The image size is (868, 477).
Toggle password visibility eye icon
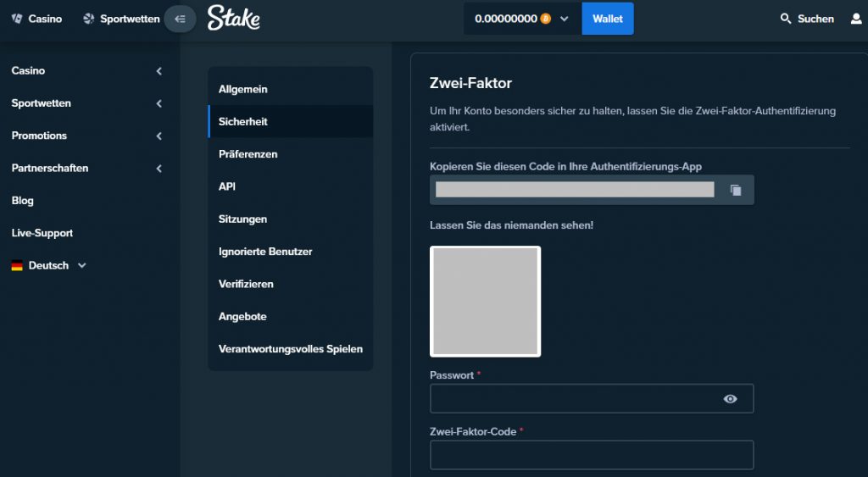tap(730, 399)
